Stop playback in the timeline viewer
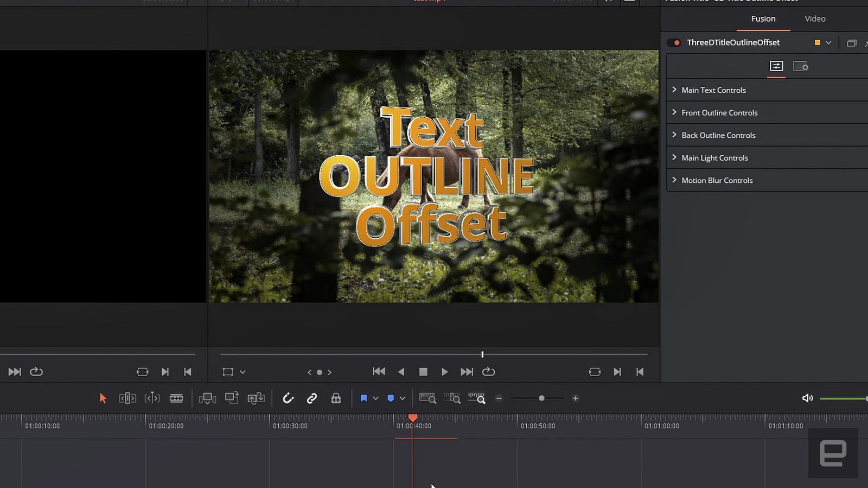 (x=423, y=372)
